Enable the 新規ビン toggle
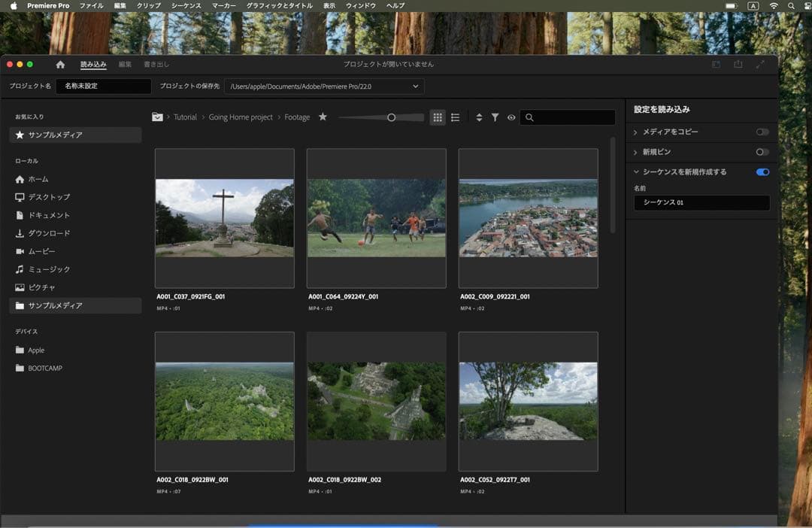Image resolution: width=812 pixels, height=528 pixels. (x=762, y=152)
